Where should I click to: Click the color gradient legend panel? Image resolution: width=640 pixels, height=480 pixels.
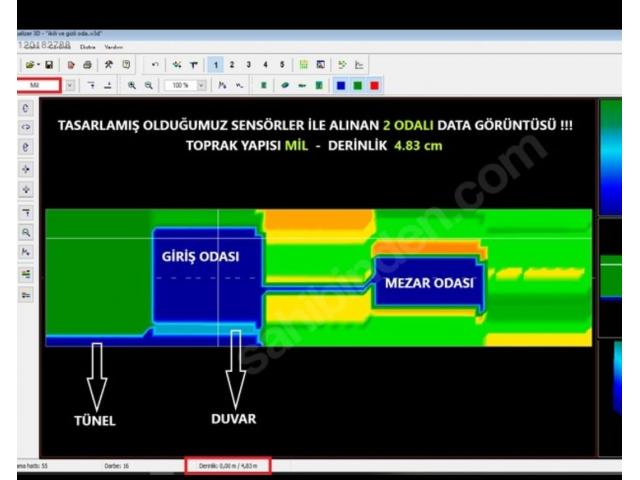point(611,157)
